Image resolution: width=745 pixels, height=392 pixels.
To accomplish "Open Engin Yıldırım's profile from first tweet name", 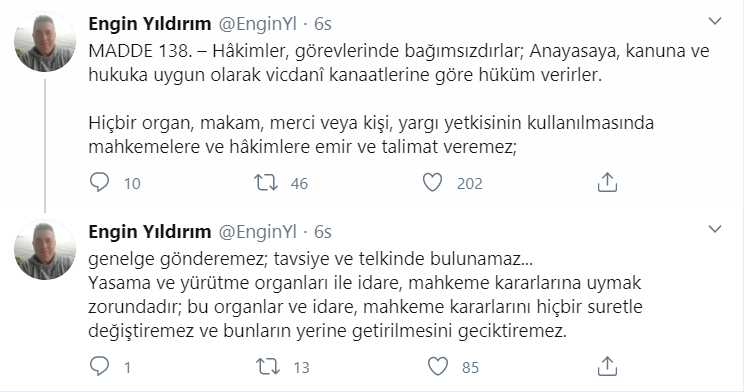I will (x=150, y=24).
